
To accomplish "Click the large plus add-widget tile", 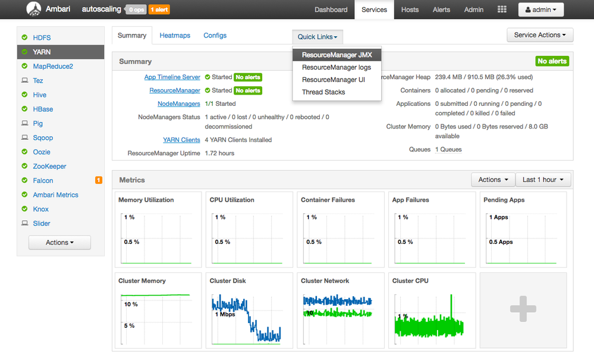I will 523,309.
